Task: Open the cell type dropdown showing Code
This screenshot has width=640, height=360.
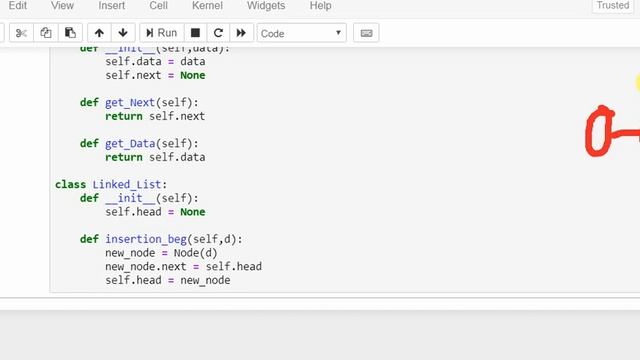Action: pos(301,33)
